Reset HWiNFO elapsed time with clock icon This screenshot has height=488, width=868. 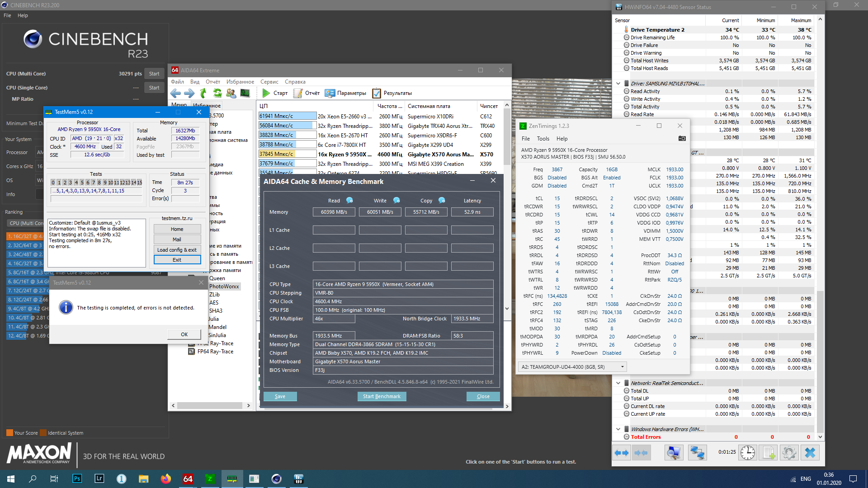click(x=748, y=452)
